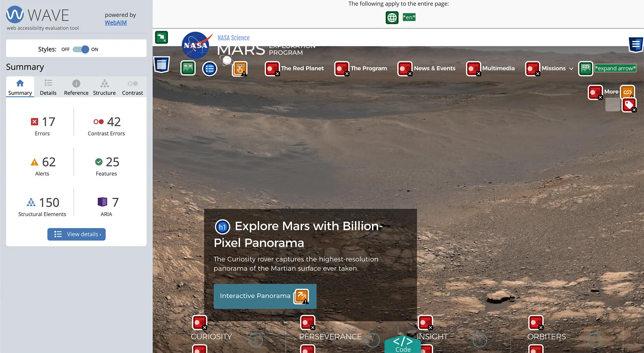Follow the NASA Science link
The image size is (644, 353).
point(233,38)
